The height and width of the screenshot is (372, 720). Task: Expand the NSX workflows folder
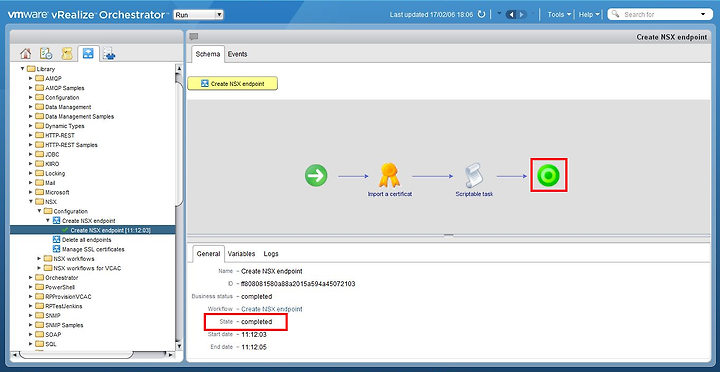point(39,259)
